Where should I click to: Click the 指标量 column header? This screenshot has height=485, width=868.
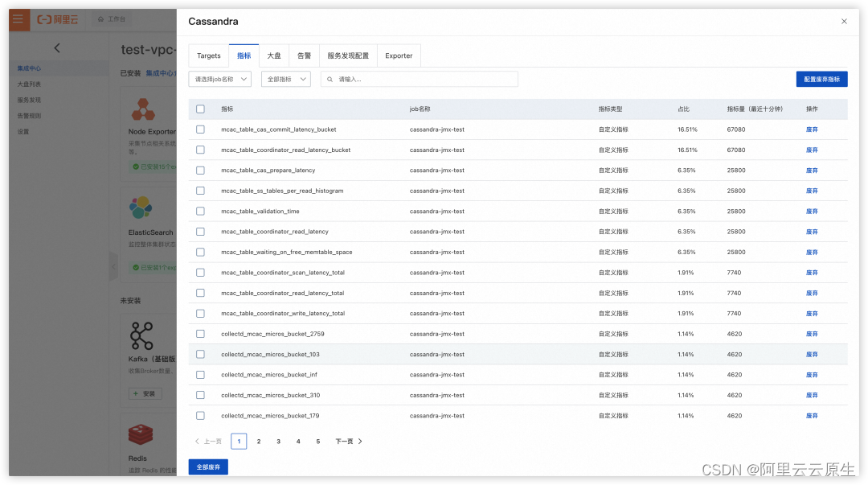[x=755, y=109]
